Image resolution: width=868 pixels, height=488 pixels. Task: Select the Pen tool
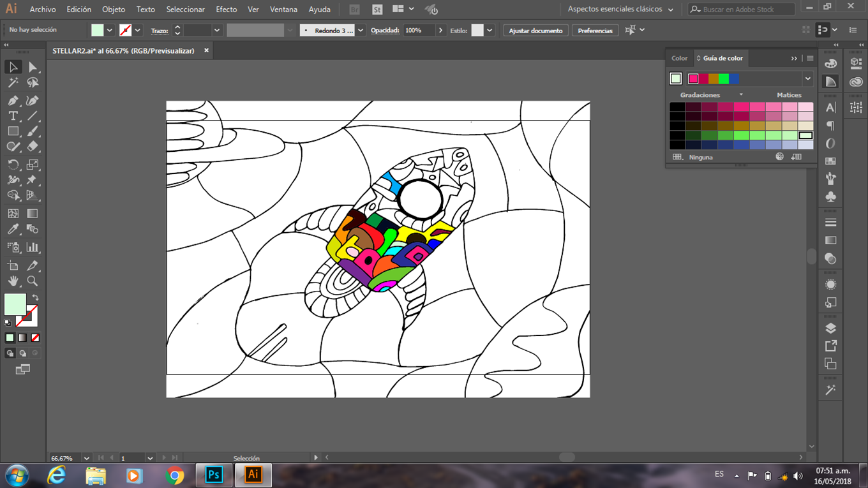[13, 100]
